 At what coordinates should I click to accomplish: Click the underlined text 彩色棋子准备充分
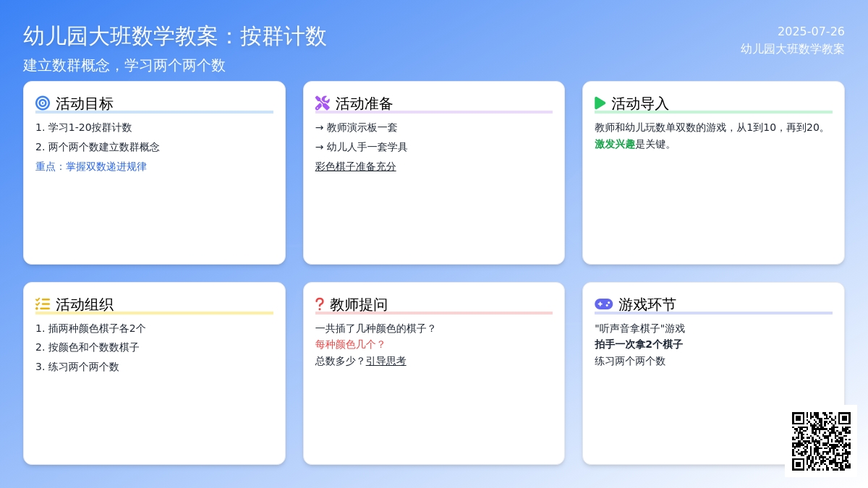pos(356,166)
